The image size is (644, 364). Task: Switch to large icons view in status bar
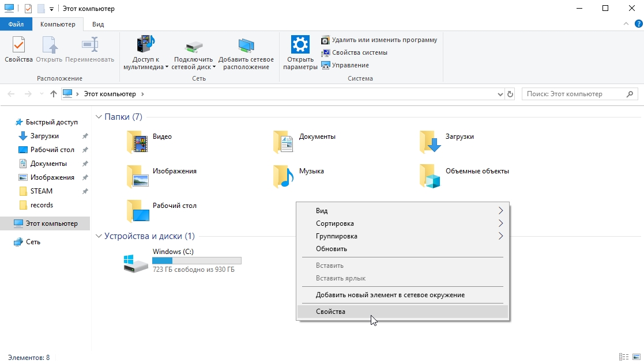pyautogui.click(x=636, y=357)
